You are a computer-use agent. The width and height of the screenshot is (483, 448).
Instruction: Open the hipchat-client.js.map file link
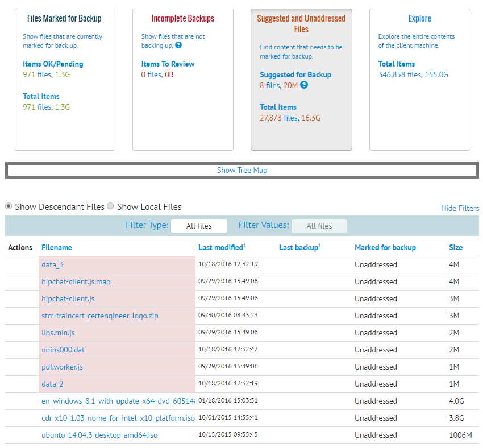tap(76, 281)
